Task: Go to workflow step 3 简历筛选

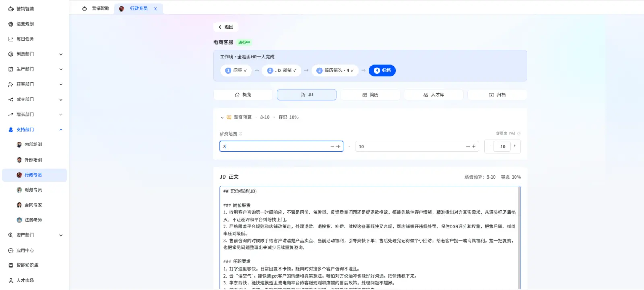Action: click(335, 70)
